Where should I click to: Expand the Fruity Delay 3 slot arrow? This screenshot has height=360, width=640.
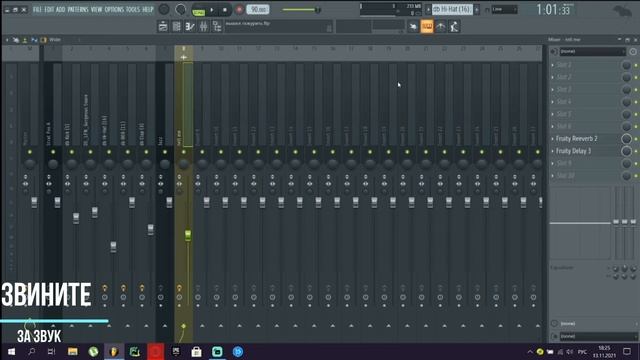553,151
